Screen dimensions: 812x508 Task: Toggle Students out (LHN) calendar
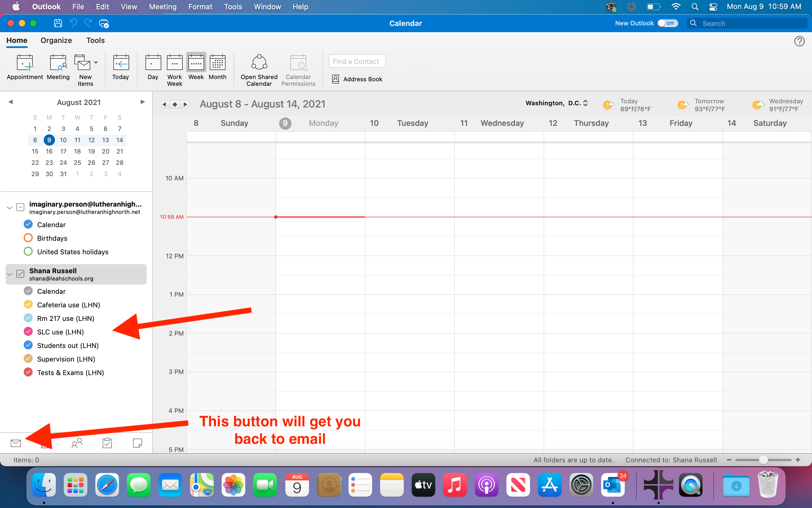28,345
